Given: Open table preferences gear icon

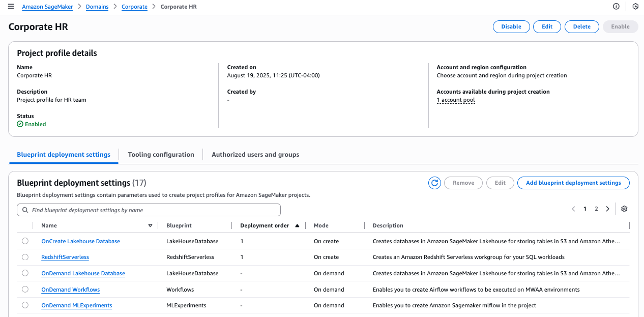Looking at the screenshot, I should click(625, 209).
